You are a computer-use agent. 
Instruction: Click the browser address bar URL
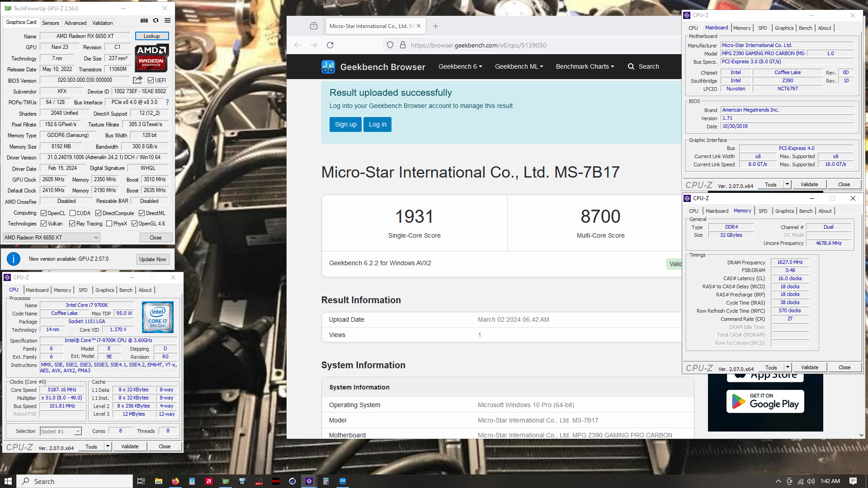(479, 45)
